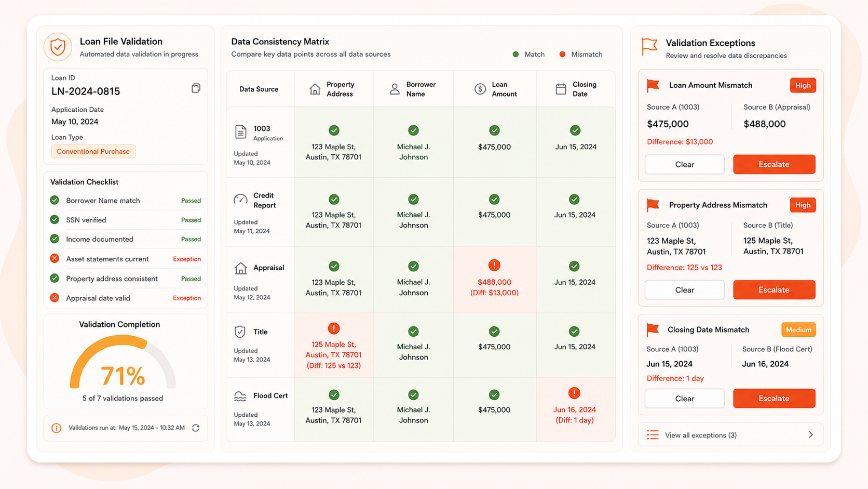Click the Exception status for Asset statements current
Screen dimensions: 868x489
pyautogui.click(x=187, y=259)
